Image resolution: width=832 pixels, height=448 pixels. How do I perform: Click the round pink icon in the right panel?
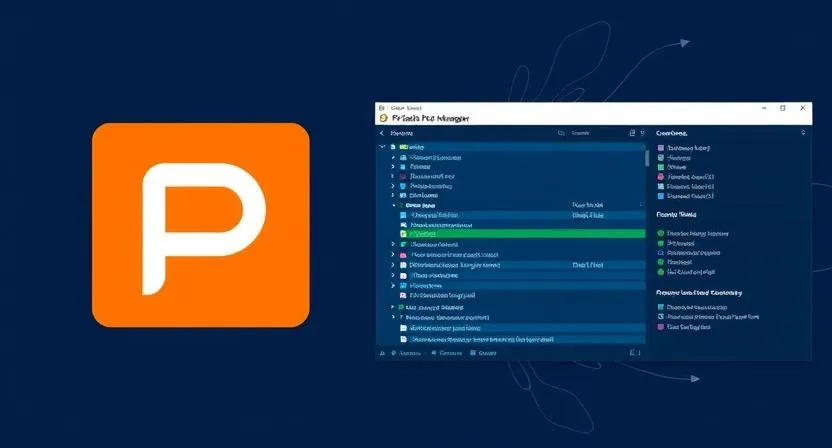661,176
